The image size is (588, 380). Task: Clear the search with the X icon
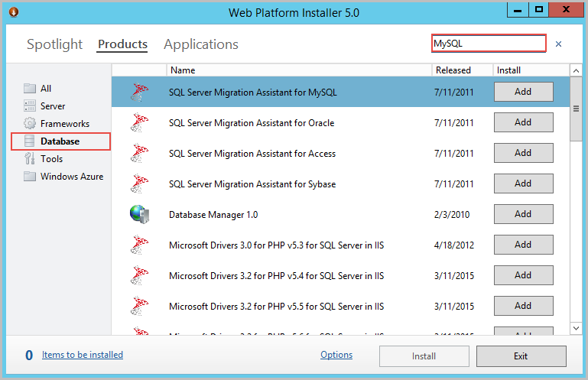click(558, 44)
